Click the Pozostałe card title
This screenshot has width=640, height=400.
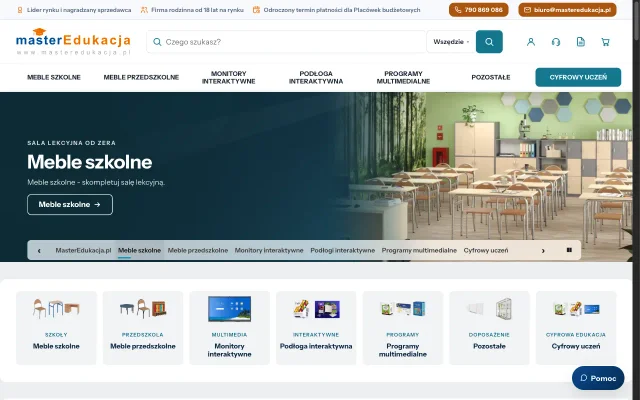click(x=489, y=346)
